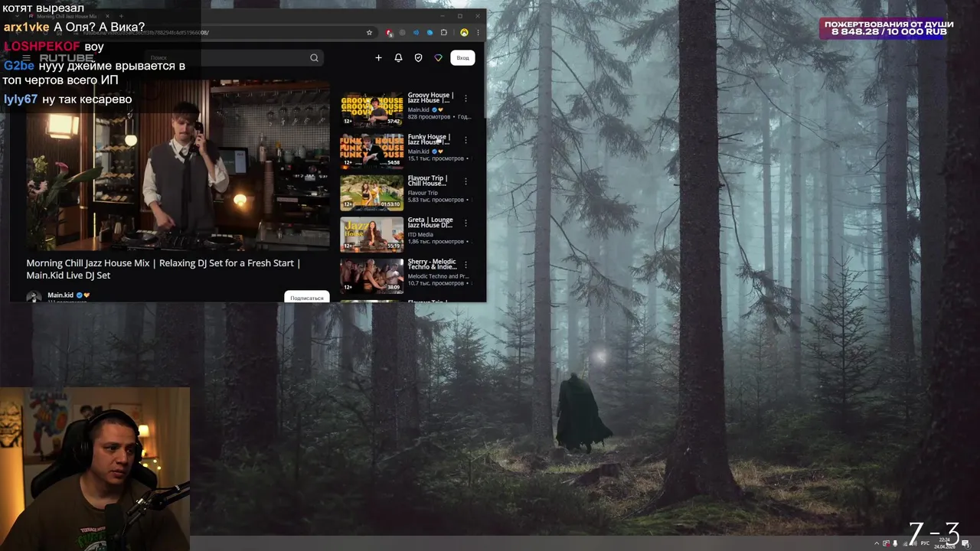Show hidden system tray icons chevron
Viewport: 980px width, 551px height.
pos(877,543)
